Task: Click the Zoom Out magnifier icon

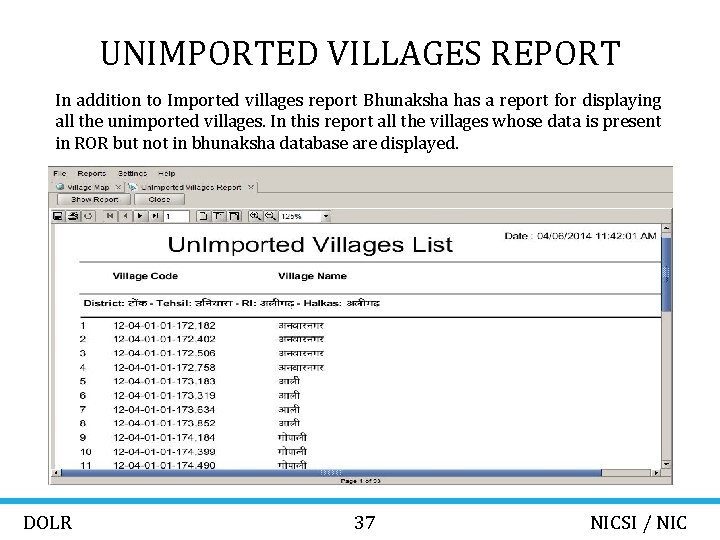Action: coord(270,216)
